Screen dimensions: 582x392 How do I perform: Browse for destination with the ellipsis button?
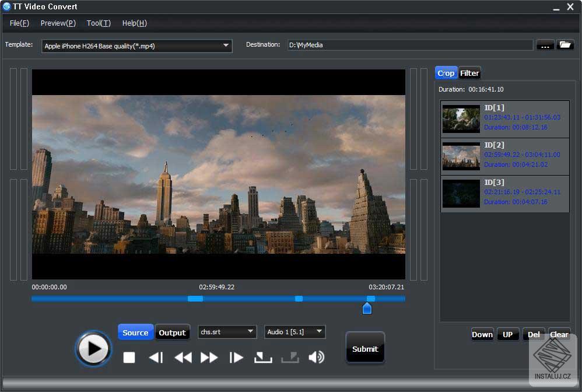click(545, 45)
